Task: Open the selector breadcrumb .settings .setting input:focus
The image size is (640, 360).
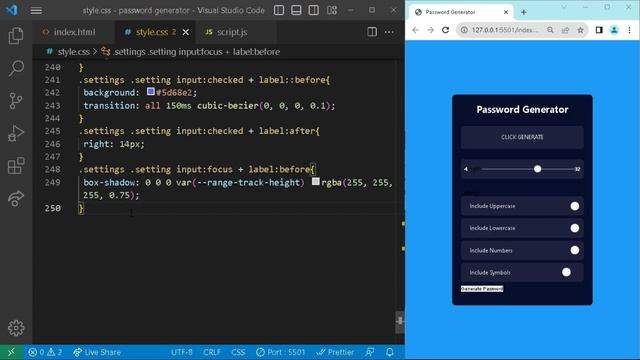Action: point(196,52)
